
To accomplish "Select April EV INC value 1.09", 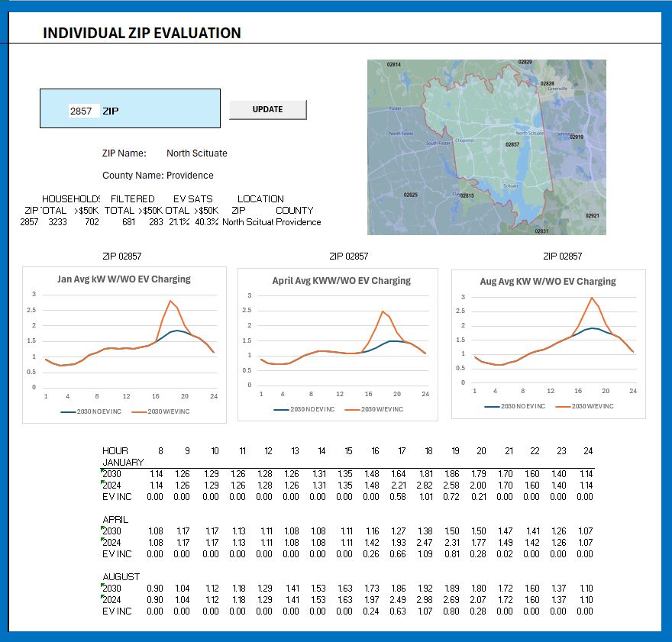I will coord(425,554).
